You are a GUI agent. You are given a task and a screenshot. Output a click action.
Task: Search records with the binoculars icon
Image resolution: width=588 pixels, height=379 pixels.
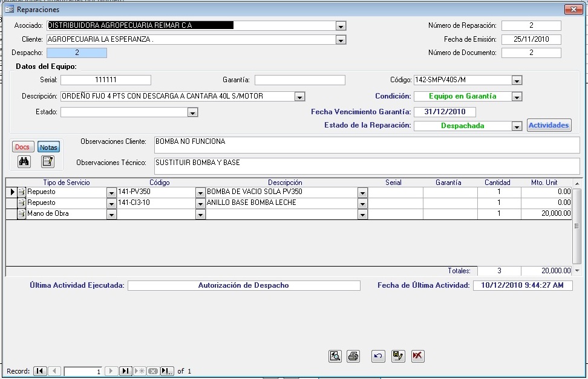click(24, 161)
